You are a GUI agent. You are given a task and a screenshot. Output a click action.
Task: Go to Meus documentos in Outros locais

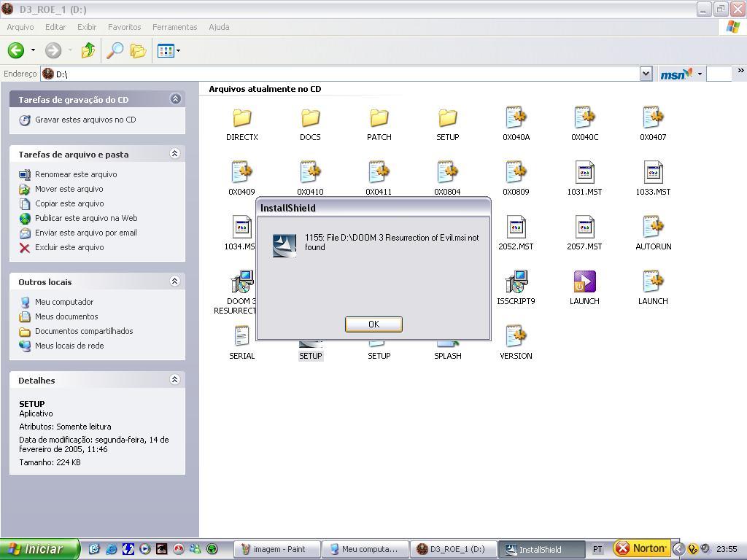pyautogui.click(x=66, y=316)
